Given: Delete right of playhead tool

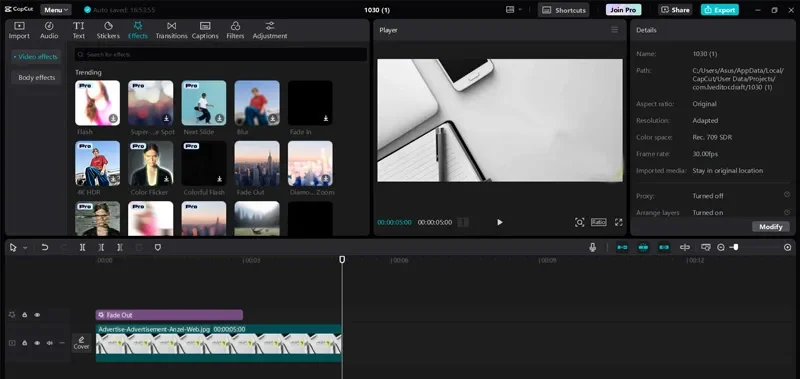Looking at the screenshot, I should point(119,247).
